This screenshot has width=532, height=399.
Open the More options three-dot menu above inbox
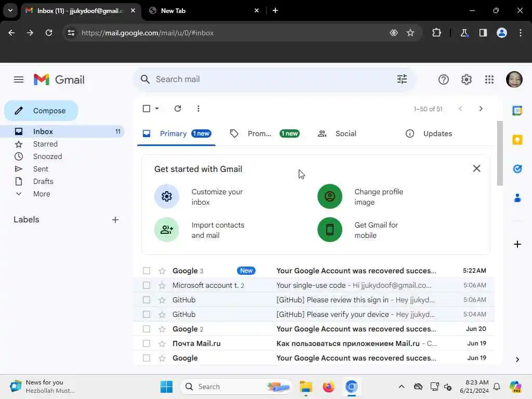[198, 109]
